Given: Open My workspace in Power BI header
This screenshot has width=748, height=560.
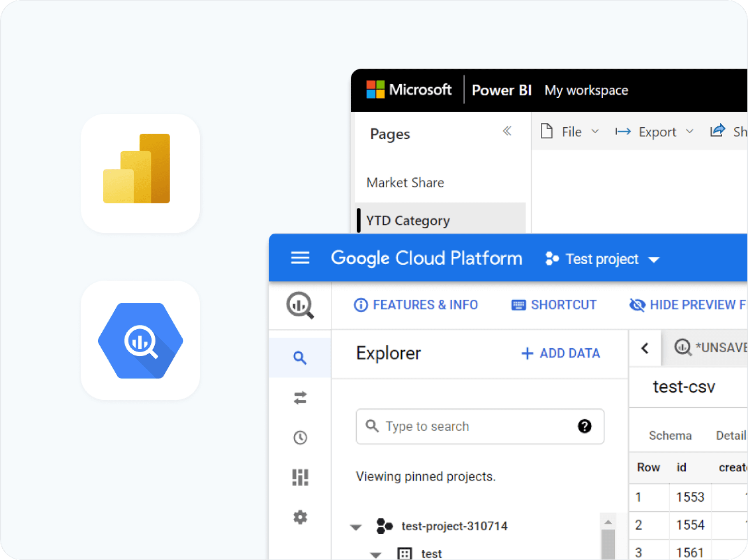Looking at the screenshot, I should pos(586,90).
